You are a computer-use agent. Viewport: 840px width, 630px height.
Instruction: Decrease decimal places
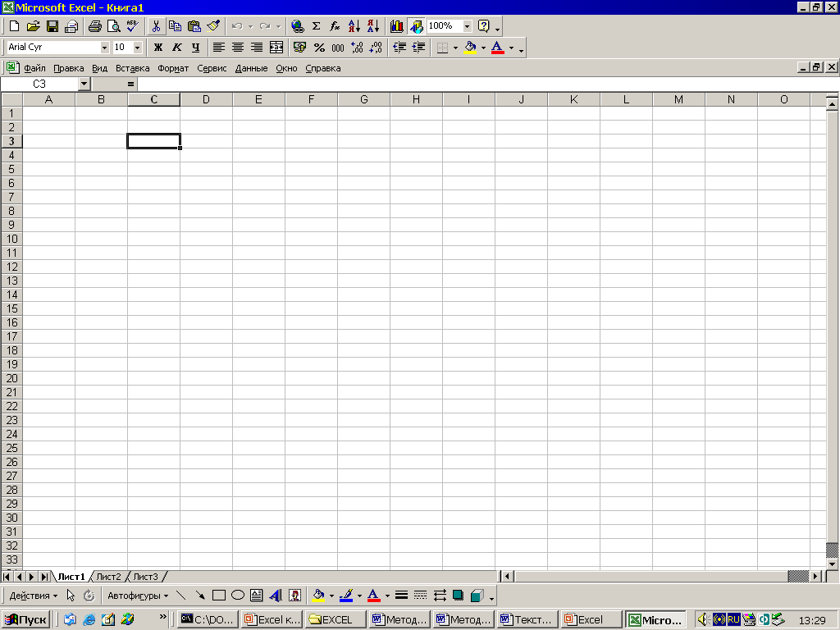pyautogui.click(x=376, y=47)
